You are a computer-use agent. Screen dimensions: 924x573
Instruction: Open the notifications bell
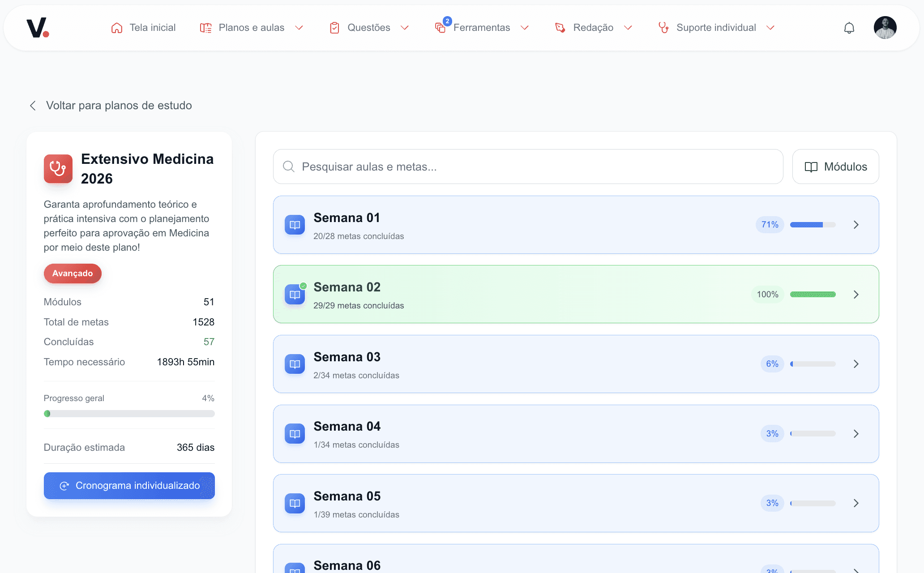click(x=849, y=28)
